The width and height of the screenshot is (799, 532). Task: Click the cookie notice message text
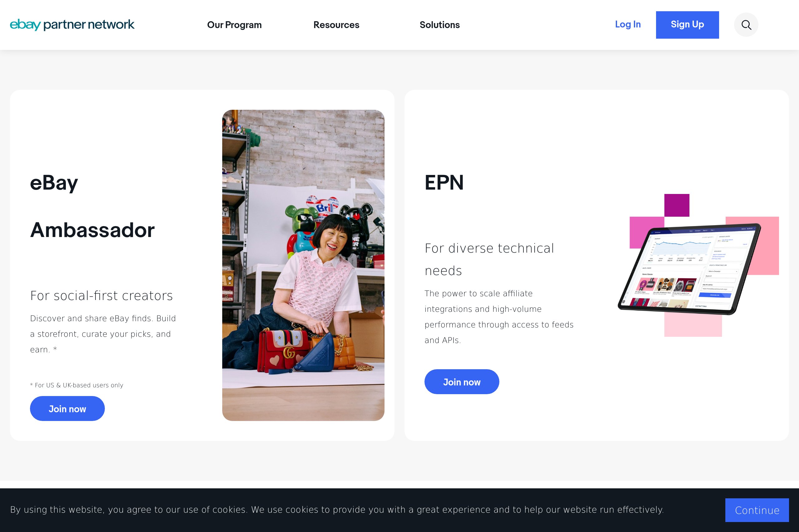tap(337, 510)
